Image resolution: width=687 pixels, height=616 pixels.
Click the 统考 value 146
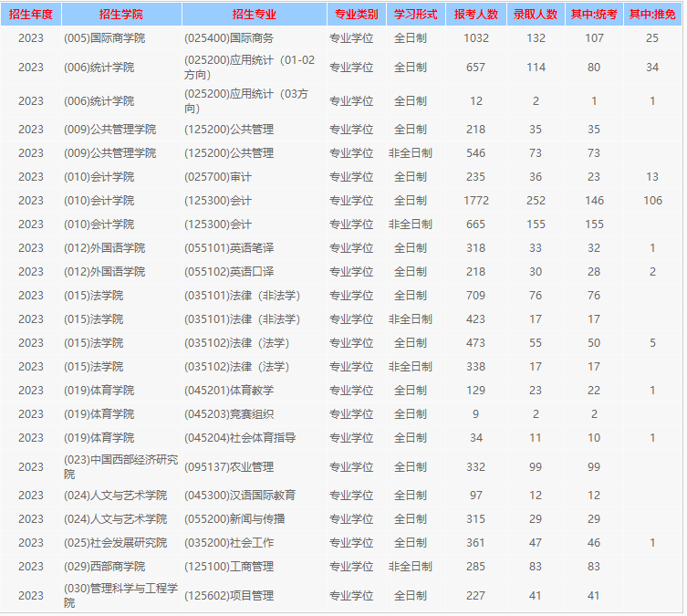pyautogui.click(x=594, y=201)
